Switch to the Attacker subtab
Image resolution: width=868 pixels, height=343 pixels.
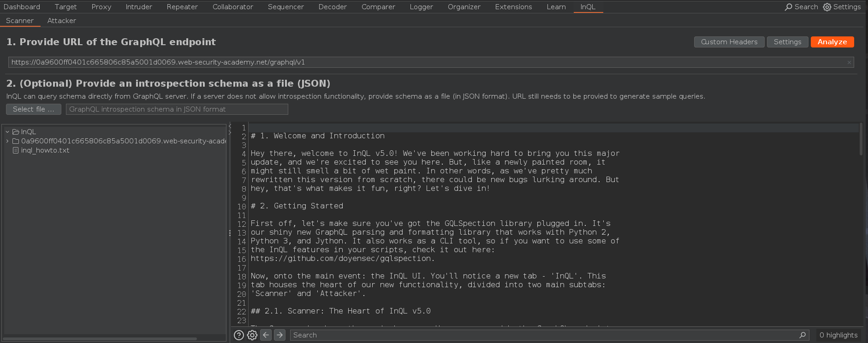[x=62, y=21]
